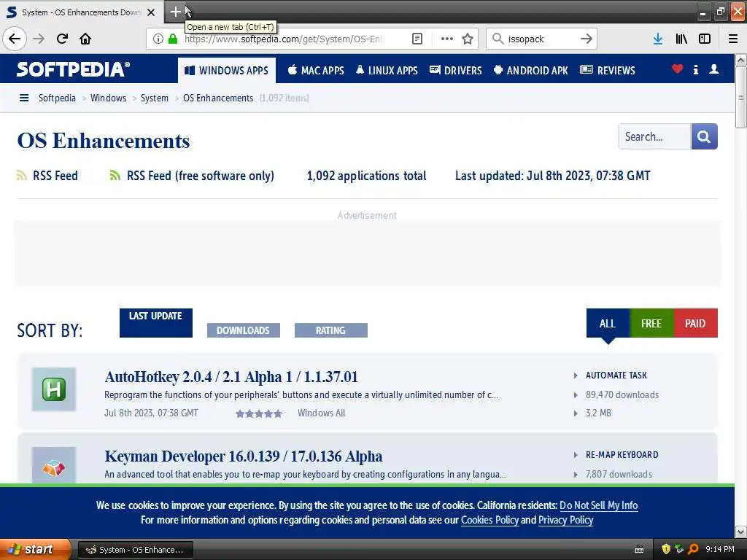
Task: Toggle the browser sidebar
Action: [705, 39]
